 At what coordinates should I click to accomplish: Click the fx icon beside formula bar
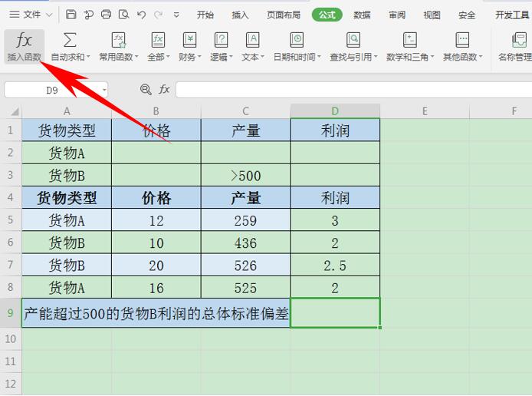164,90
